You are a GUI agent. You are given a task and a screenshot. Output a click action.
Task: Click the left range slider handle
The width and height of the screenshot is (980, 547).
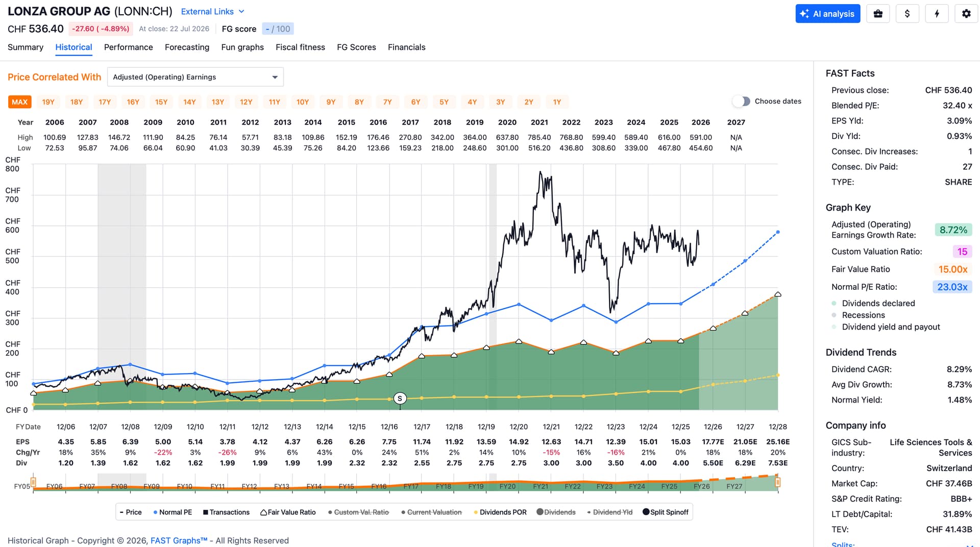(33, 482)
